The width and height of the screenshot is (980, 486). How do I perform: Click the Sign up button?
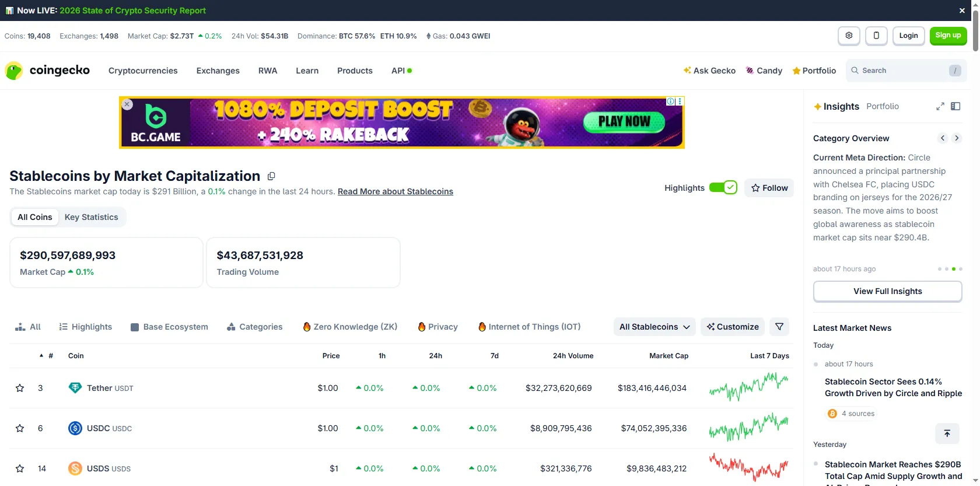pos(948,36)
